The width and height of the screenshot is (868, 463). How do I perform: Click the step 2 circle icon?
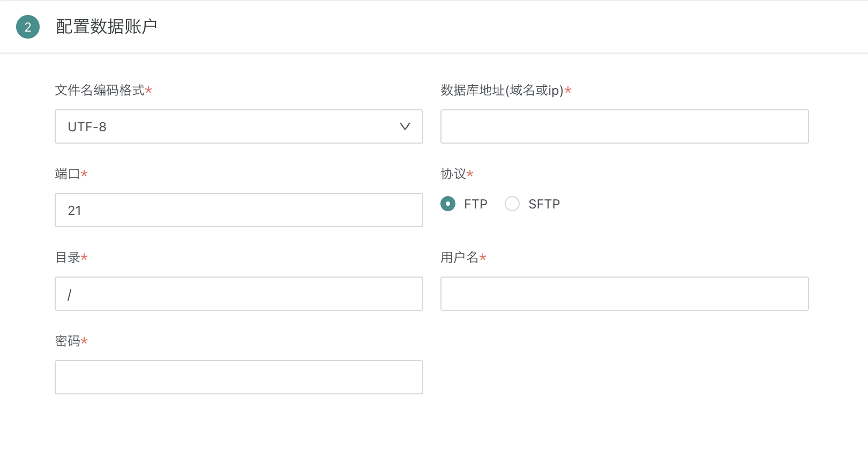point(28,27)
